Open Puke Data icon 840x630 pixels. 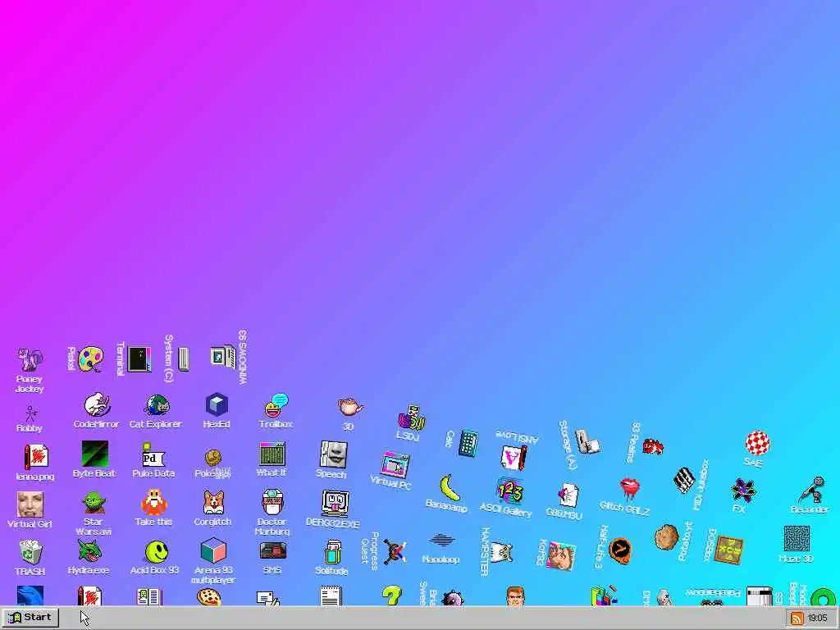point(153,454)
